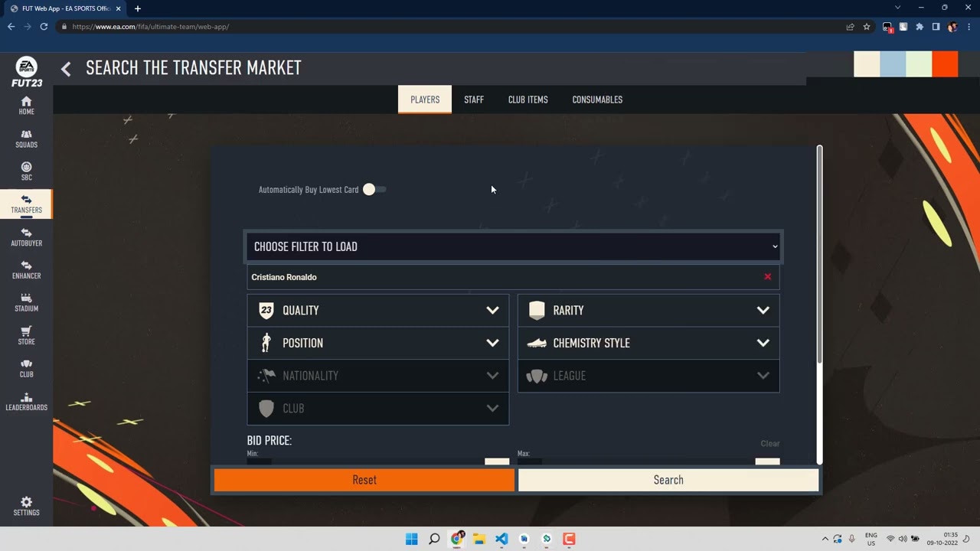Screen dimensions: 980x551
Task: Open the Settings gear in sidebar
Action: click(x=26, y=506)
